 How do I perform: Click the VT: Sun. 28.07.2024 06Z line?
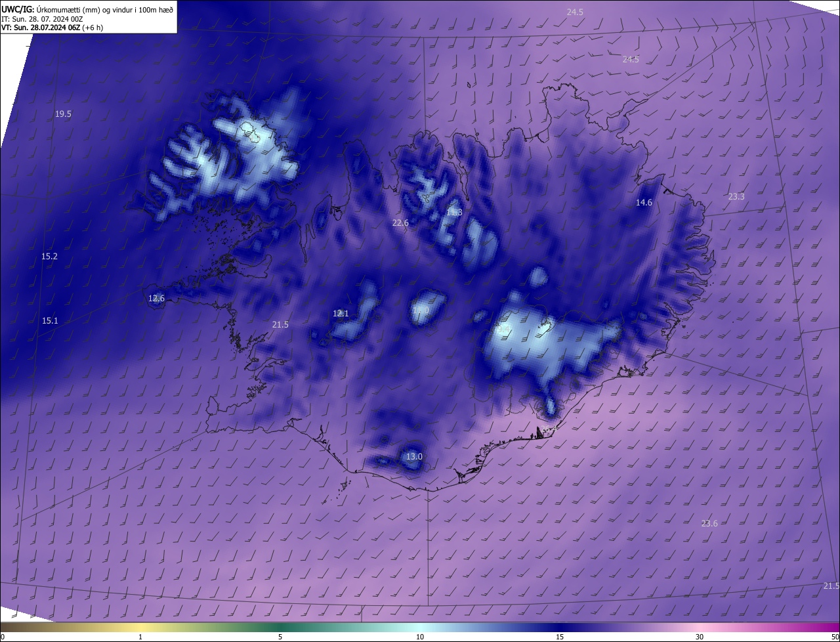(52, 27)
